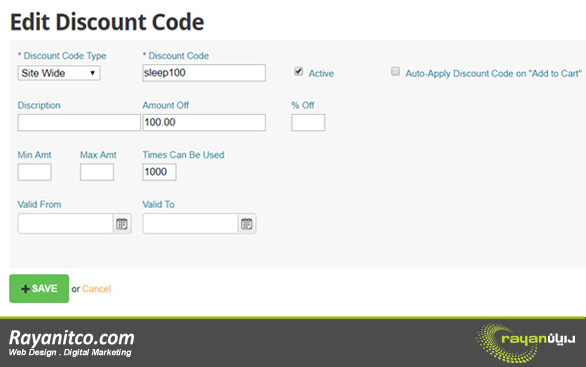Click the "Valid To" label
Viewport: 586px width, 367px height.
[158, 204]
